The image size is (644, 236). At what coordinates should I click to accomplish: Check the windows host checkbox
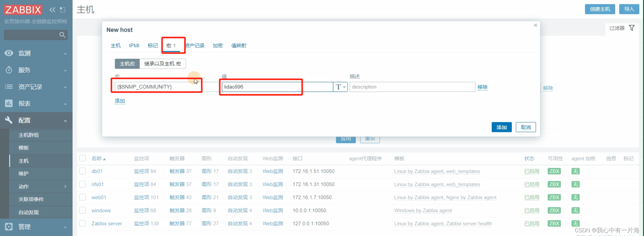coord(82,210)
